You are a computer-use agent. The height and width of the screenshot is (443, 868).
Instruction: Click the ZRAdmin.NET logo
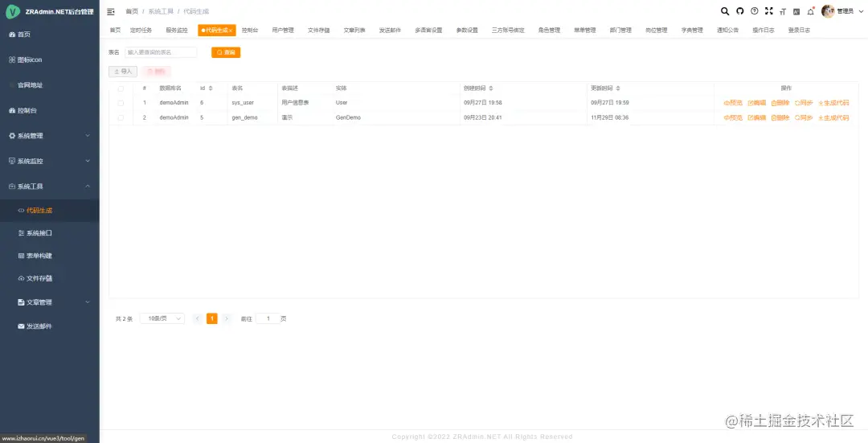coord(12,11)
